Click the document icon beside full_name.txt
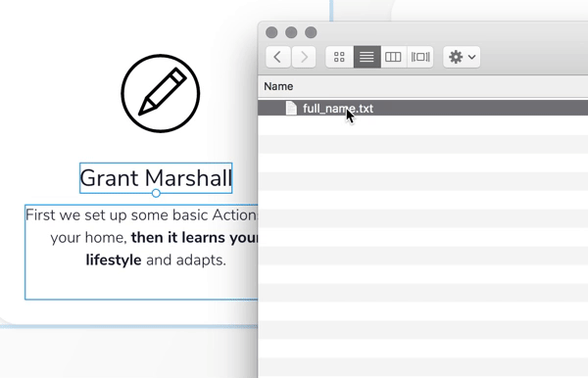Viewport: 588px width, 378px height. 291,109
